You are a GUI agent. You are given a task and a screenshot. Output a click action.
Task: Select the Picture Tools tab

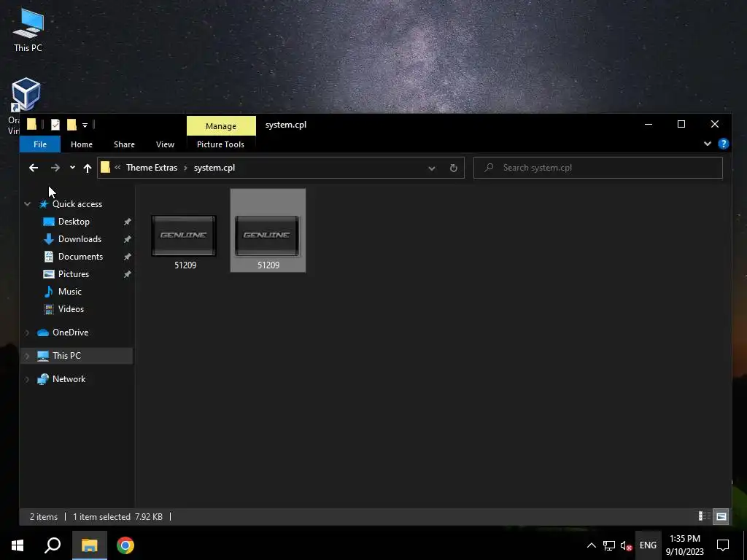pos(220,144)
